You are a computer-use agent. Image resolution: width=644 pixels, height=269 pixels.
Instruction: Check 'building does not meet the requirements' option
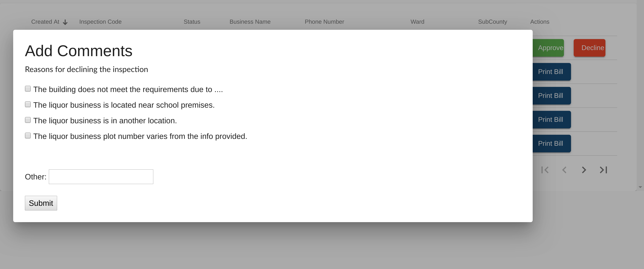tap(28, 89)
